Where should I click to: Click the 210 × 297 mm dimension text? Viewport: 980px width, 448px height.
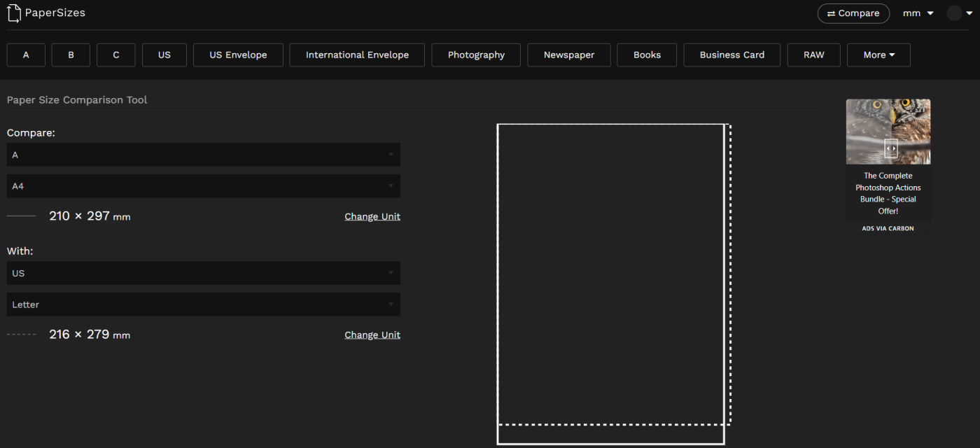(90, 216)
